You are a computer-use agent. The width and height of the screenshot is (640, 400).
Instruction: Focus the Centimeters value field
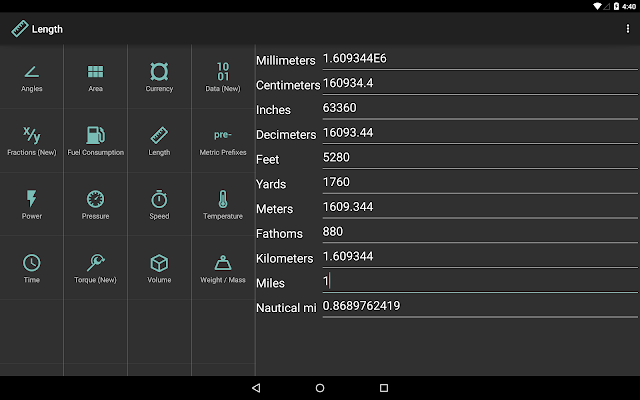[480, 84]
